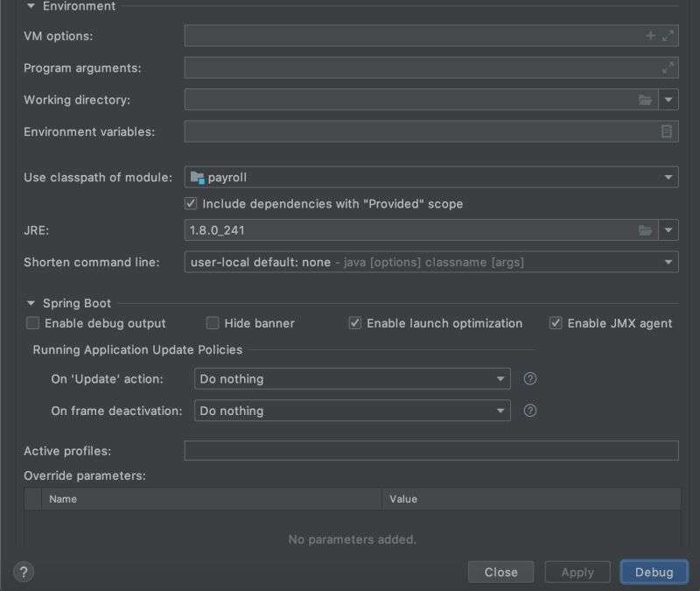Open the 'Shorten command line' dropdown
700x591 pixels.
(668, 261)
